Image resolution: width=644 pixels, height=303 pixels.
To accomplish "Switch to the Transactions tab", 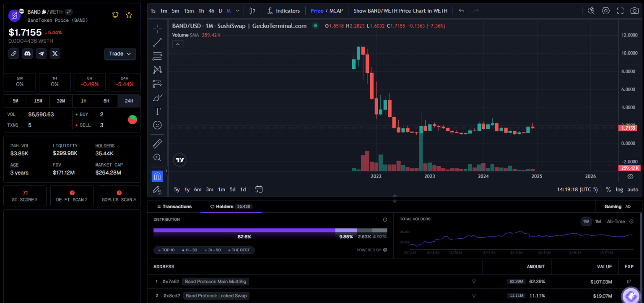I will coord(175,206).
